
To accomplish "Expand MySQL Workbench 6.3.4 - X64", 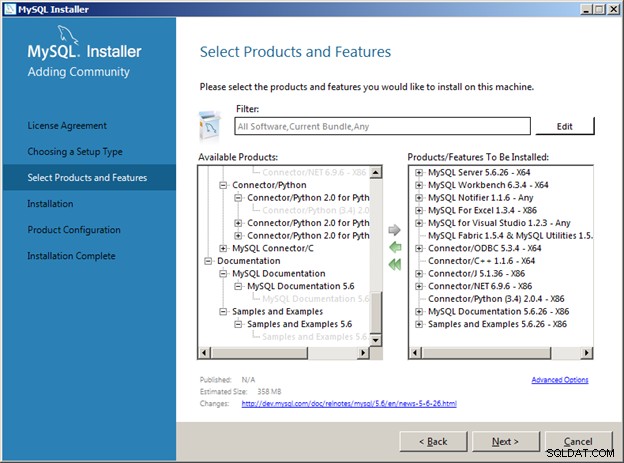I will 419,185.
